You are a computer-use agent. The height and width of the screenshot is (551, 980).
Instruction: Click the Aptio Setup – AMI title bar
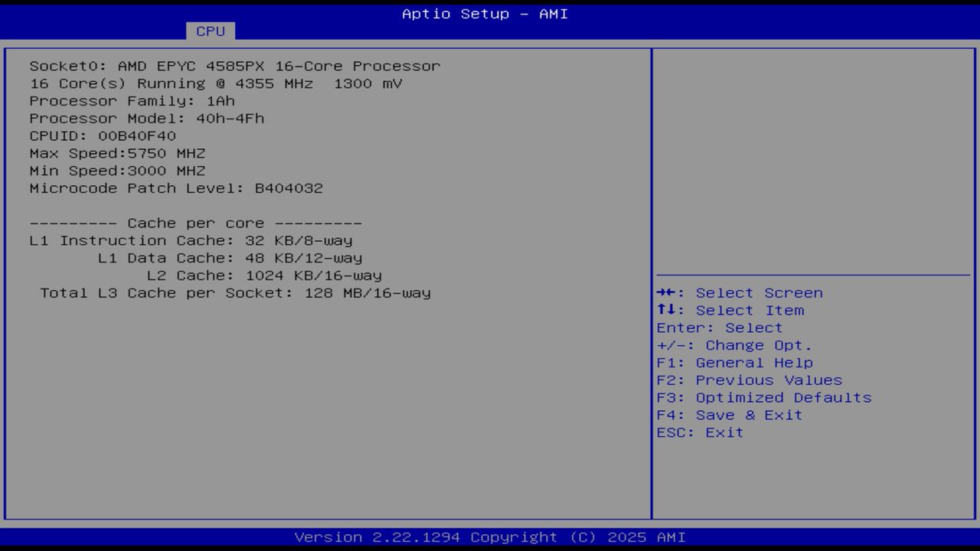pyautogui.click(x=484, y=13)
